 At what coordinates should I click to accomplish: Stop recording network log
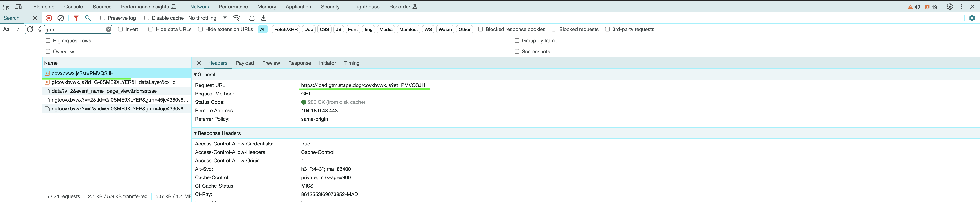[x=49, y=18]
